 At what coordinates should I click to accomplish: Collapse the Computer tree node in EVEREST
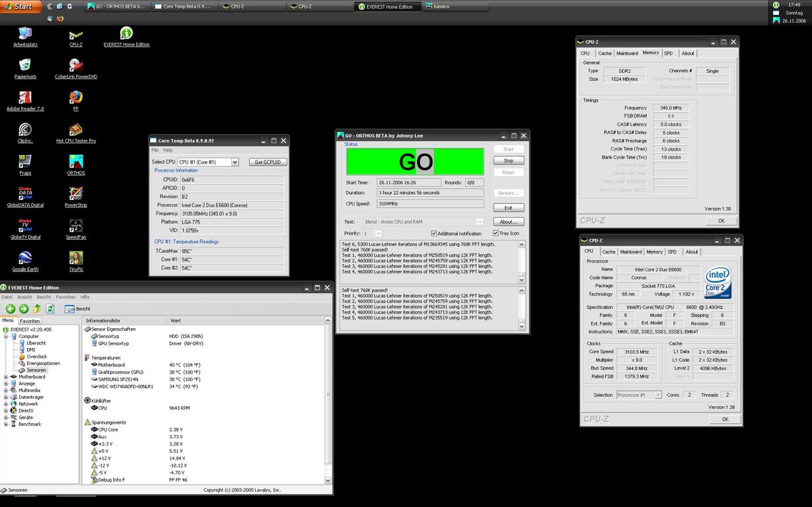6,336
